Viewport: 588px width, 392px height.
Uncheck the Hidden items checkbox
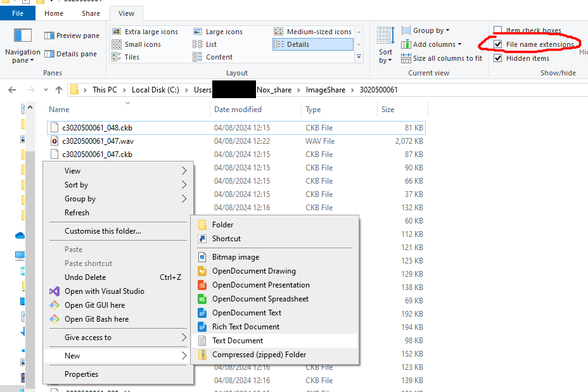pos(498,58)
